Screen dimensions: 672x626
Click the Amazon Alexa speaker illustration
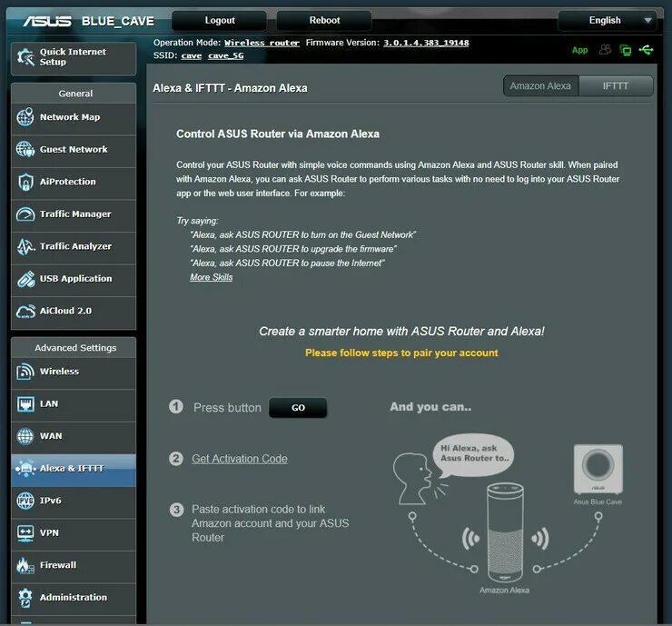click(x=505, y=532)
